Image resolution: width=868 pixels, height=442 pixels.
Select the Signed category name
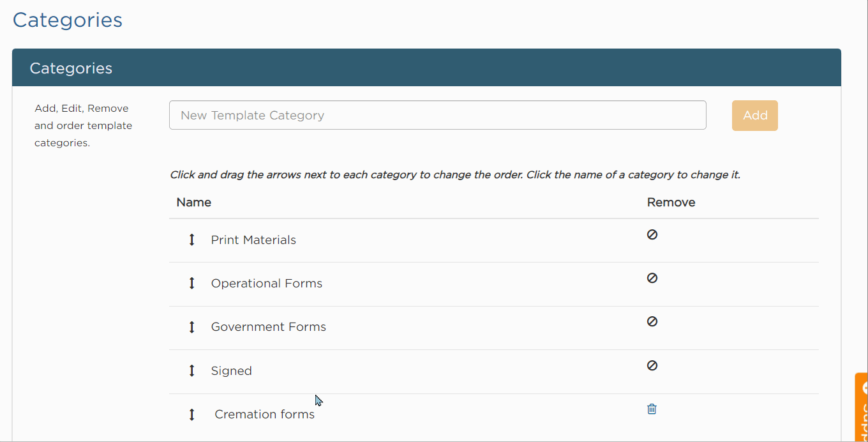(231, 370)
